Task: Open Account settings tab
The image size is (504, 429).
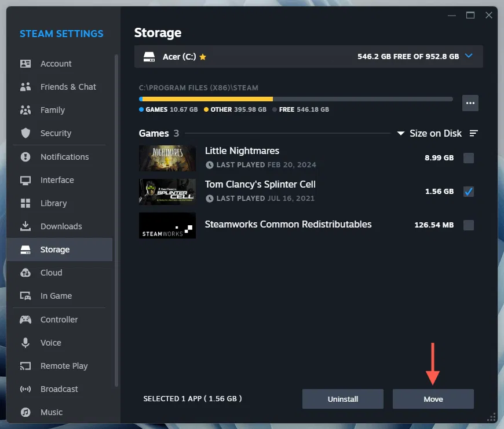Action: [60, 64]
